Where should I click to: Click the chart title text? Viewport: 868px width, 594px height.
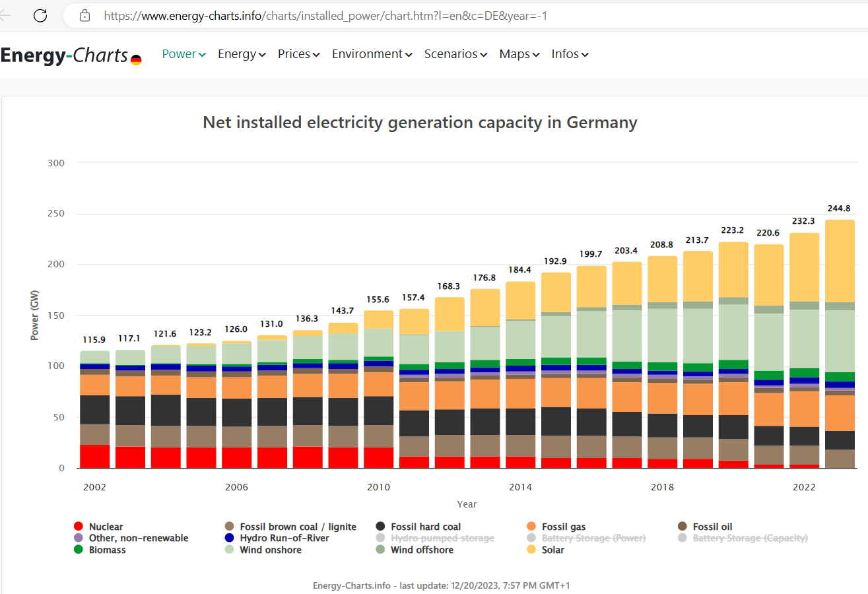420,123
